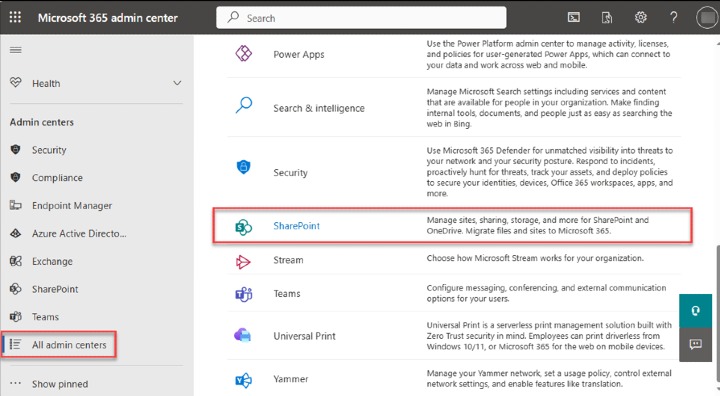Open Compliance admin center in sidebar
Viewport: 720px width, 396px height.
[57, 178]
